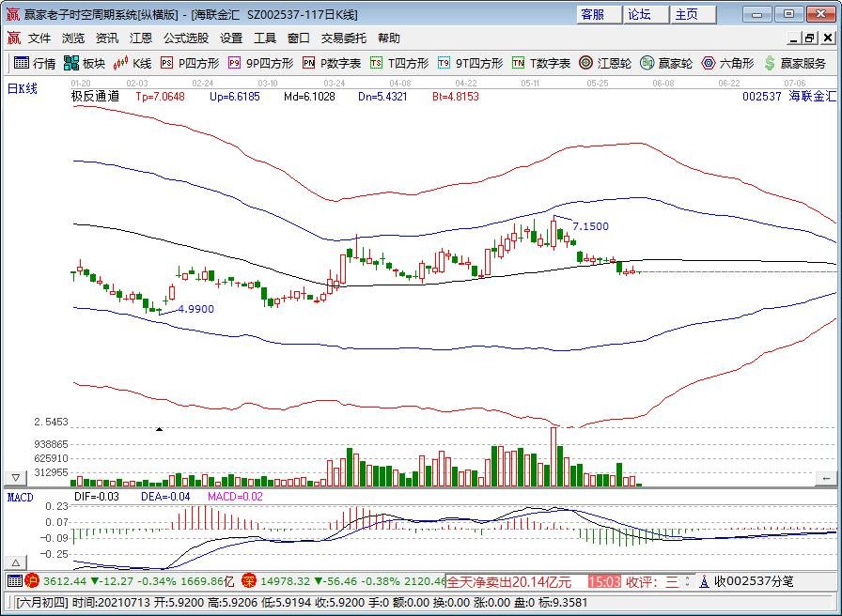Screen dimensions: 842x616
Task: Open the 资讯 menu
Action: point(107,38)
